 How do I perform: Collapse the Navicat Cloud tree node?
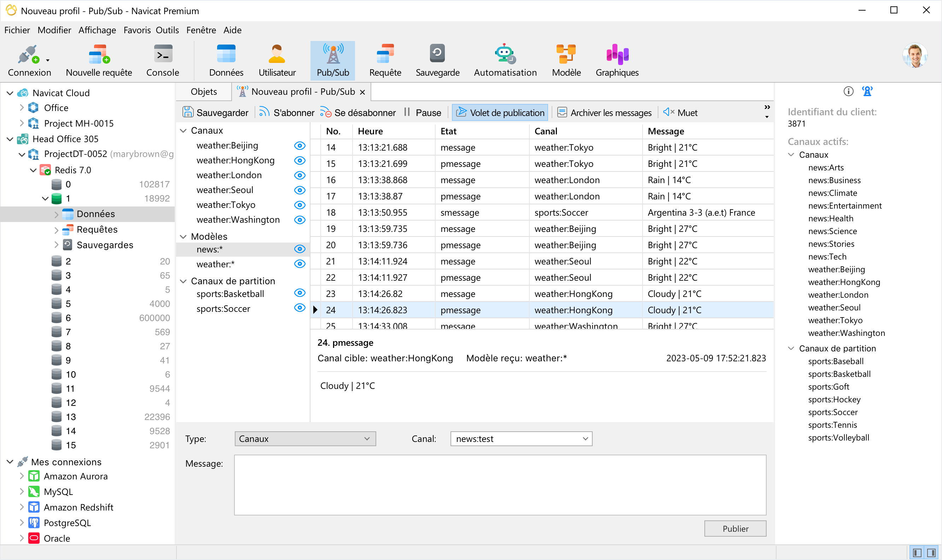[10, 93]
